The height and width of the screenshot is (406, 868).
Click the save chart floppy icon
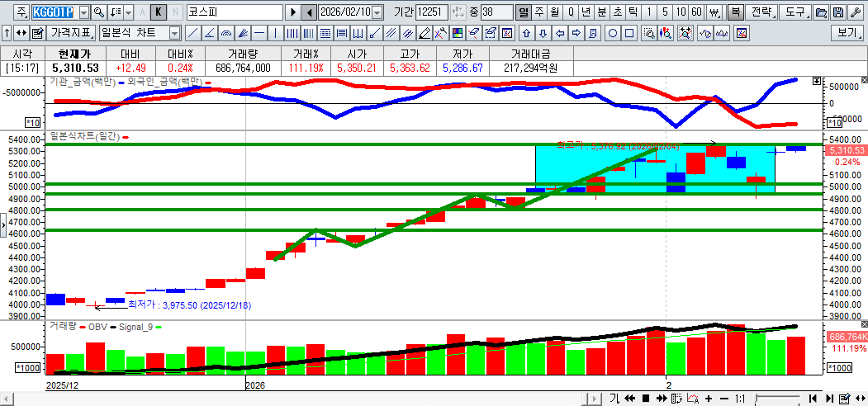[837, 12]
